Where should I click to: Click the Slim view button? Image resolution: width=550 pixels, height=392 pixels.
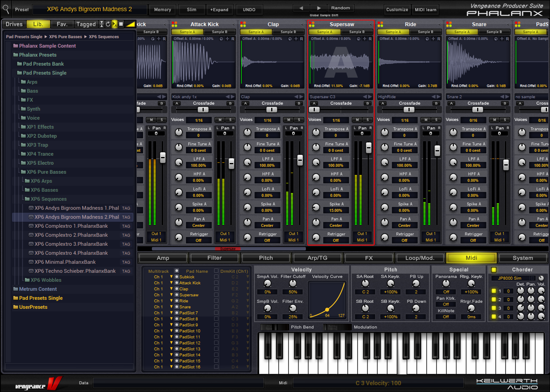point(191,9)
